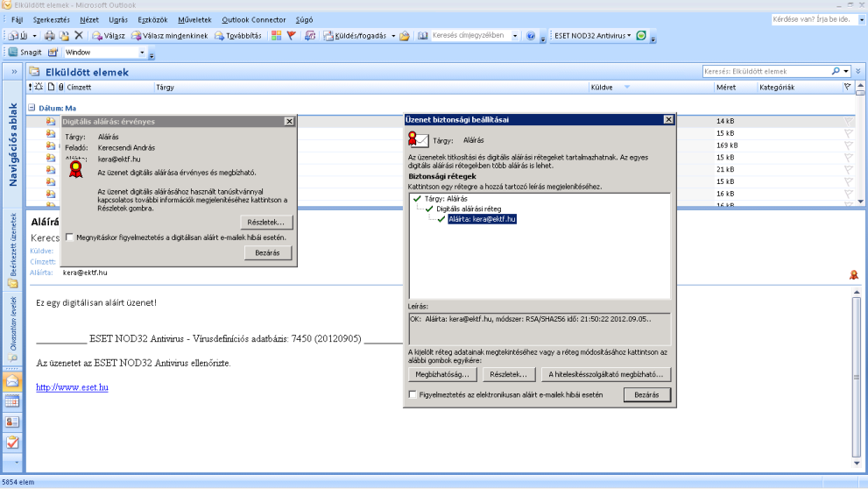Click the Megbízhatóság... button
The width and height of the screenshot is (868, 489).
tap(441, 374)
